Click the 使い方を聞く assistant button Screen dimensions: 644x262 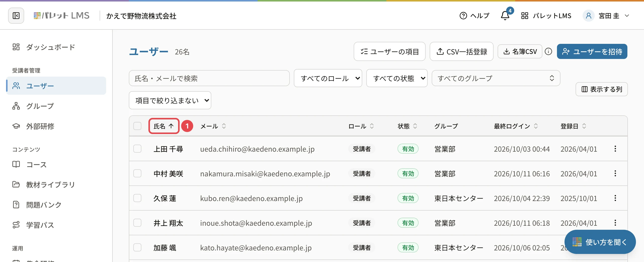[600, 242]
